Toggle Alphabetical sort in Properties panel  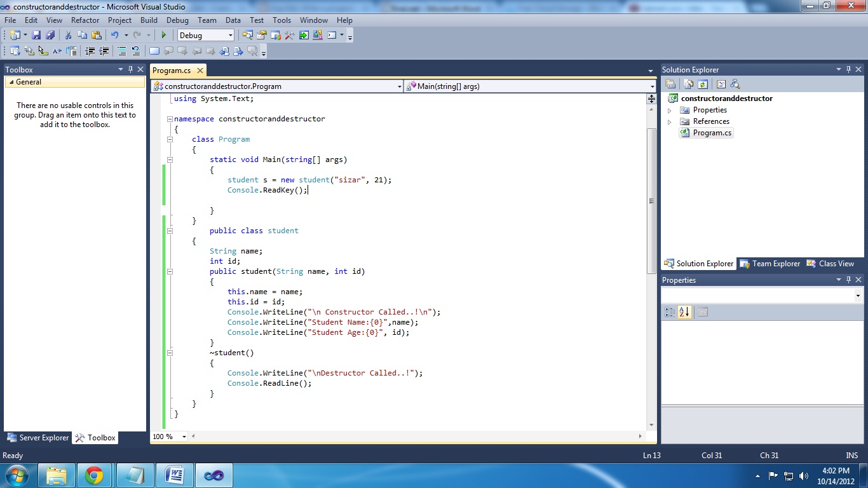(684, 312)
